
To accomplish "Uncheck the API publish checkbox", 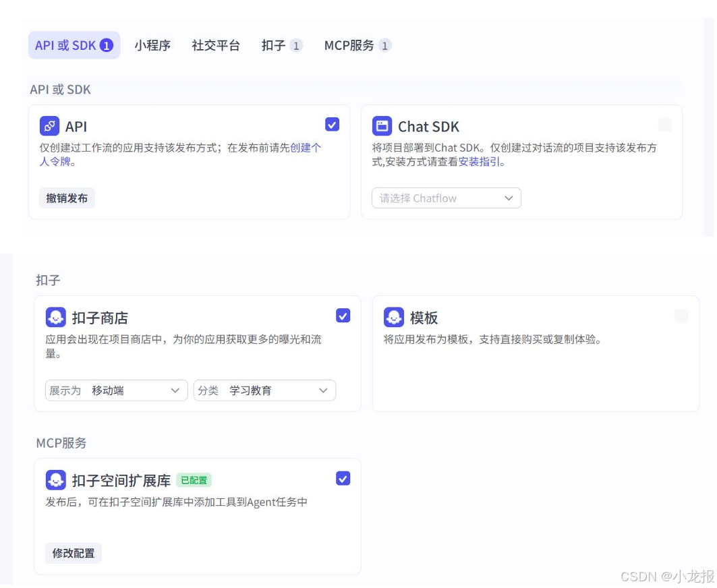I will click(331, 124).
